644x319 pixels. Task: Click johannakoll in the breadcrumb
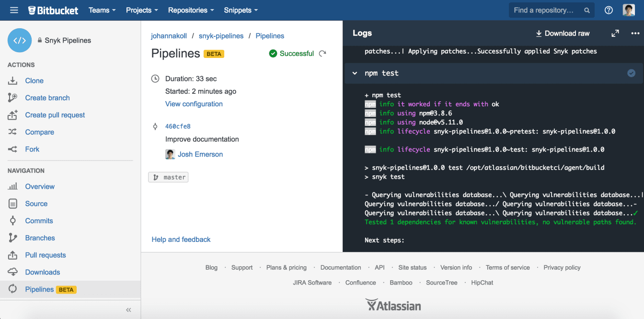(169, 36)
